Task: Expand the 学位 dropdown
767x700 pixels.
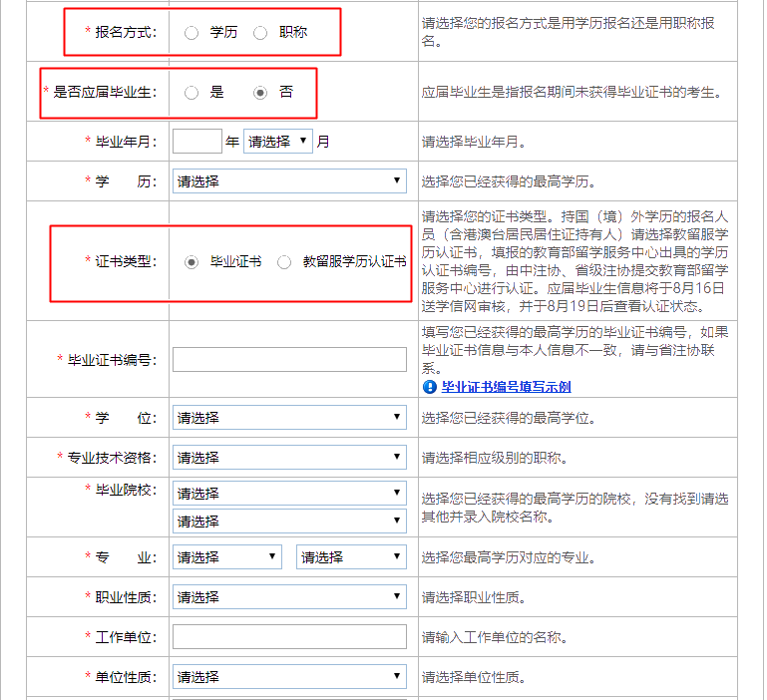Action: tap(289, 418)
